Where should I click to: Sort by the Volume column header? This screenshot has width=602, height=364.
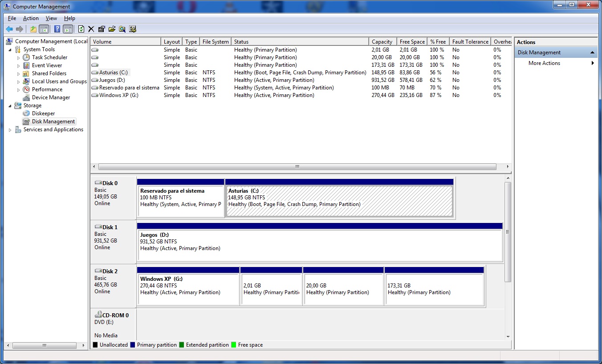pyautogui.click(x=126, y=41)
